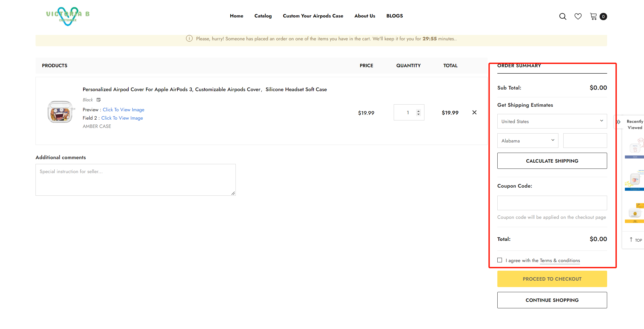
Task: Collapse the Recently Viewed panel arrows
Action: click(x=619, y=122)
